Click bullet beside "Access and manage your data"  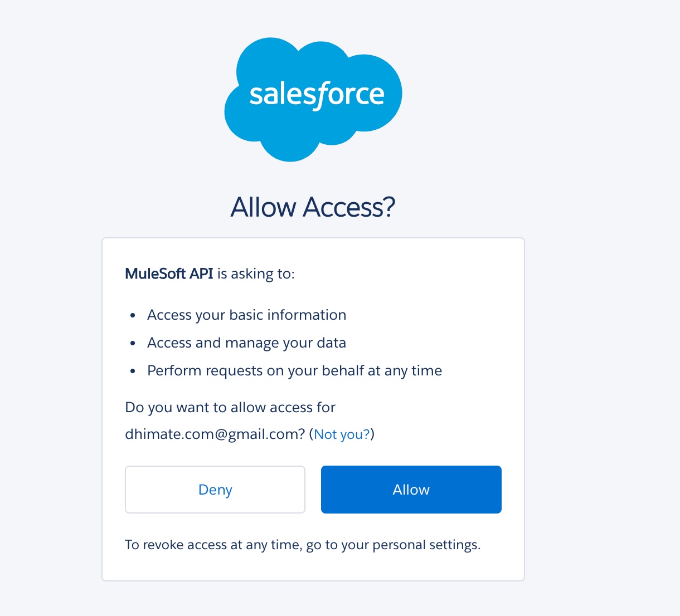click(133, 344)
